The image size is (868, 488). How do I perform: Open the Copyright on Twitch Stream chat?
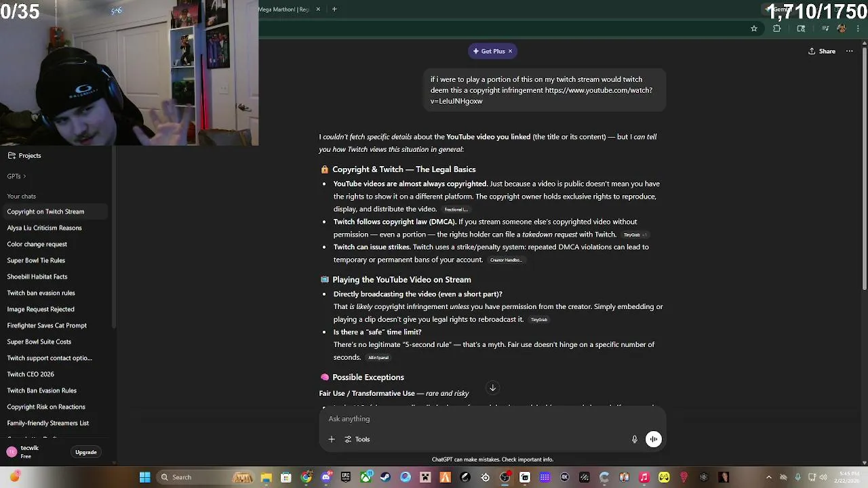tap(54, 211)
